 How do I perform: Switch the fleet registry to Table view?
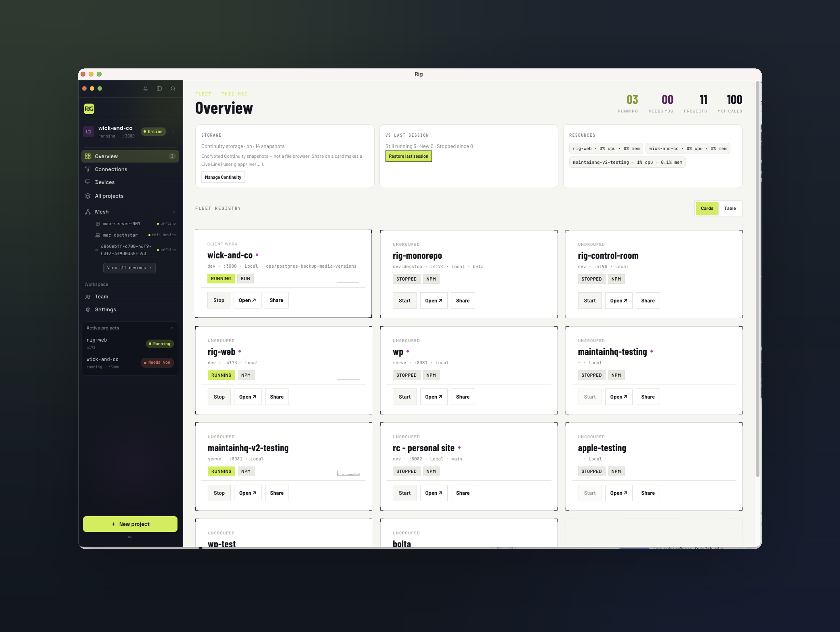click(x=729, y=208)
